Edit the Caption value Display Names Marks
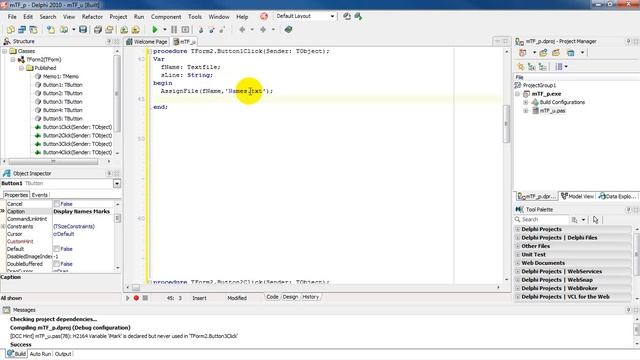Screen dimensions: 640x360 (82, 211)
